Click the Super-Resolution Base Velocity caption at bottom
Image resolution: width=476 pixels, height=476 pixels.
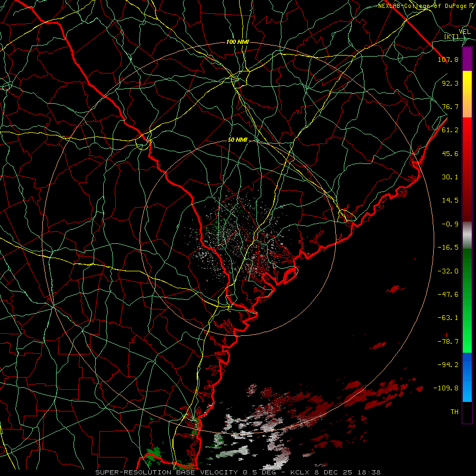pyautogui.click(x=237, y=472)
